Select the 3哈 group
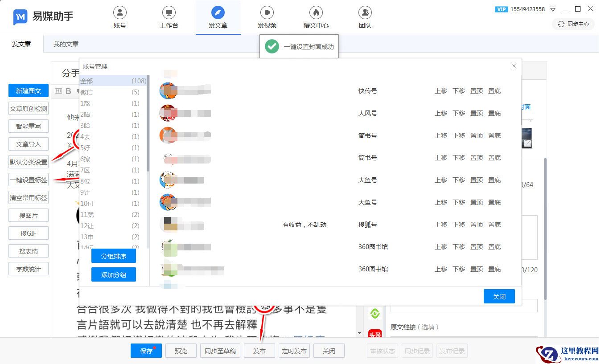 (x=113, y=126)
